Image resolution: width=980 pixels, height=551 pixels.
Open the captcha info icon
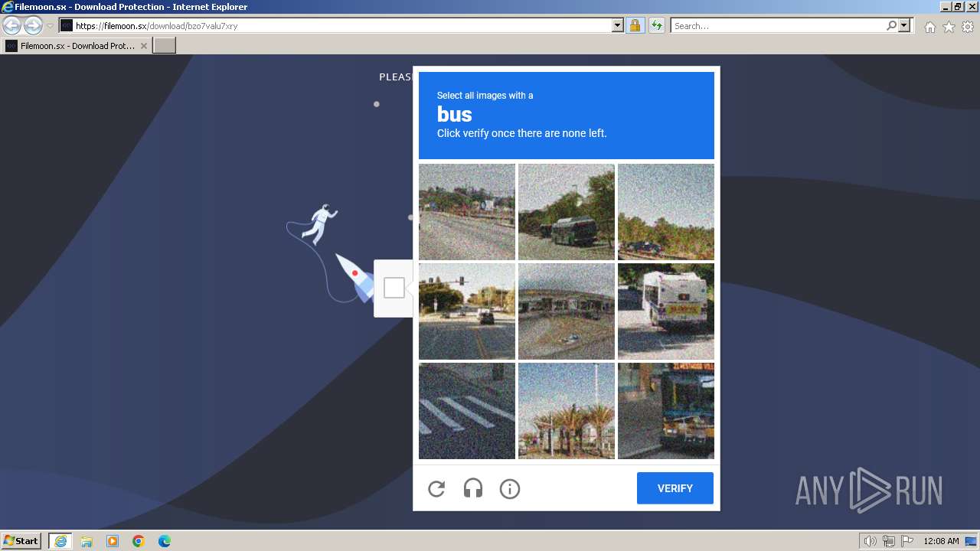pyautogui.click(x=510, y=488)
